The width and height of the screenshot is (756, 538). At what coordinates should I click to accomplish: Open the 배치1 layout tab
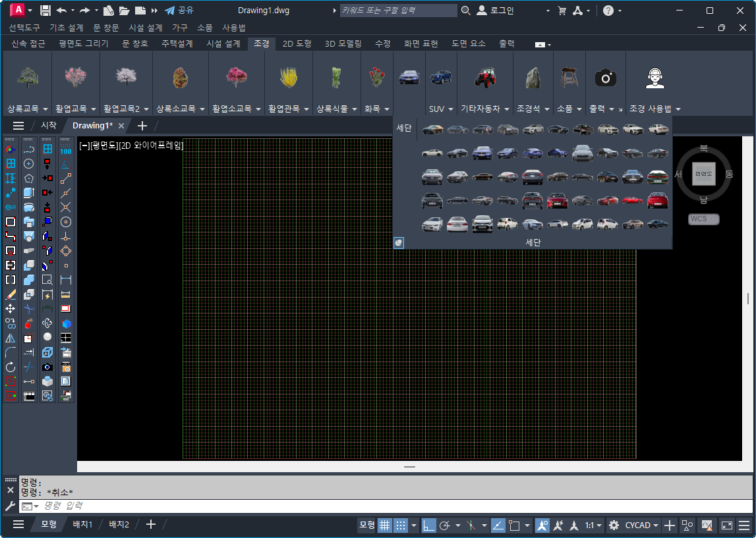click(82, 524)
